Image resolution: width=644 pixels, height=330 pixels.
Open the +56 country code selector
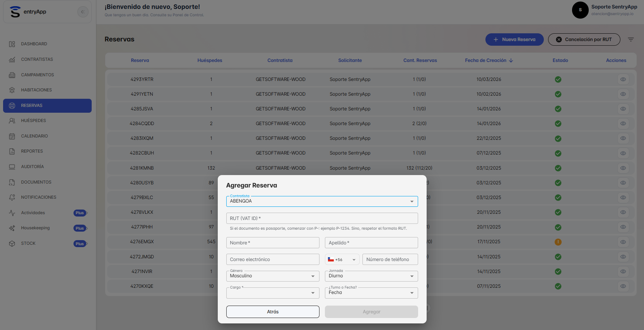click(342, 260)
